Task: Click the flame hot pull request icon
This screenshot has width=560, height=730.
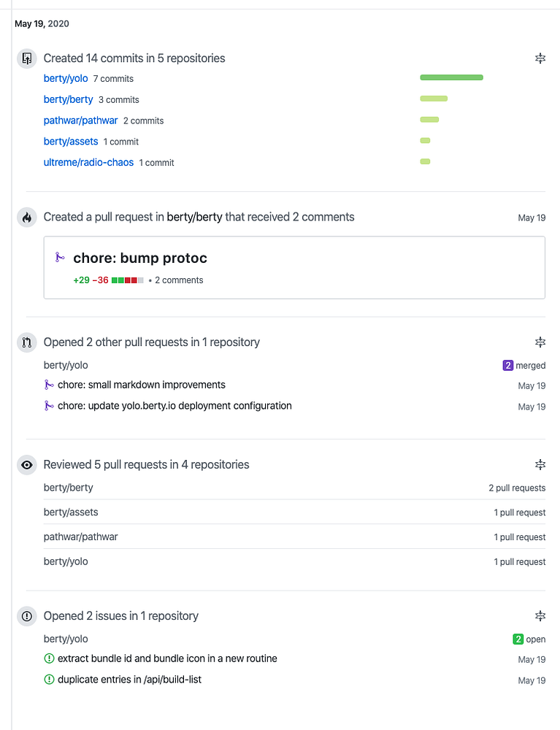Action: (27, 217)
